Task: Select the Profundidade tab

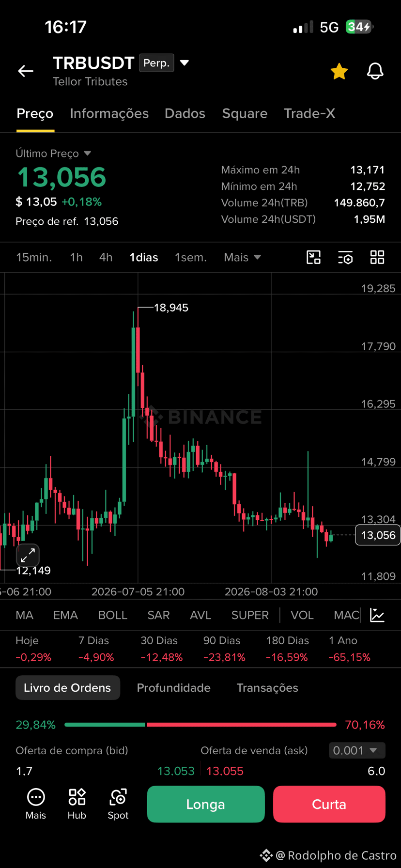Action: point(173,688)
